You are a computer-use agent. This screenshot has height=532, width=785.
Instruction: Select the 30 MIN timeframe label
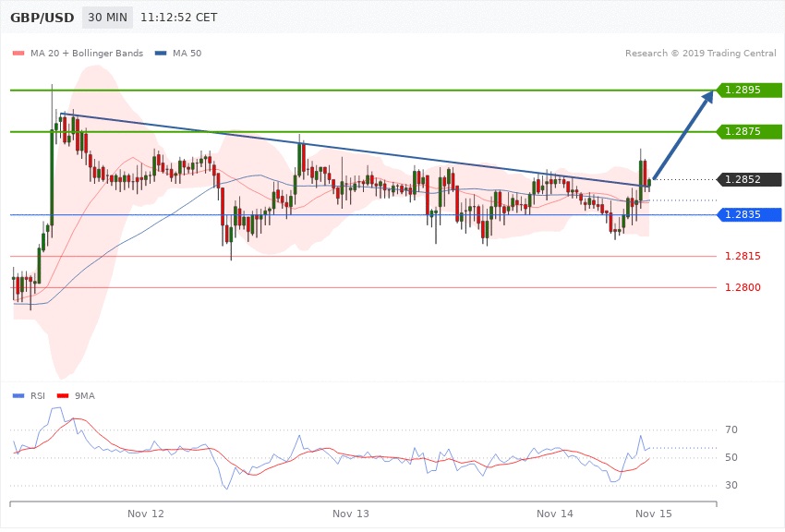[108, 18]
